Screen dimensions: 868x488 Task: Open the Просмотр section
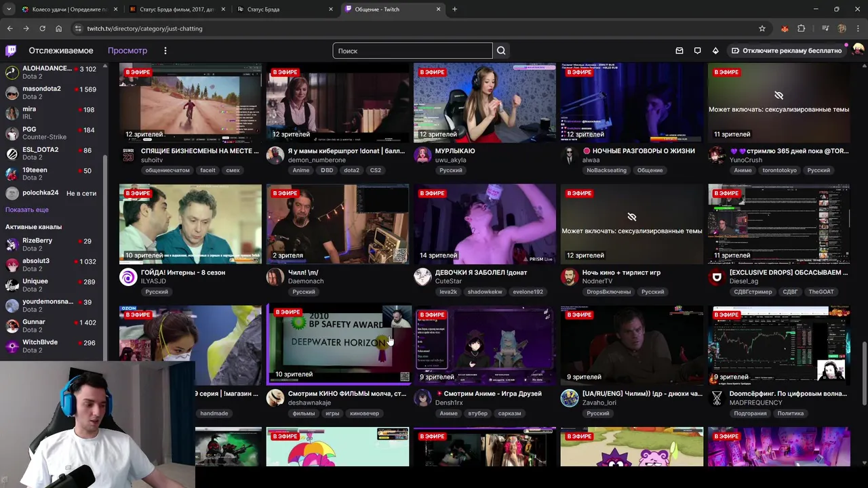127,51
